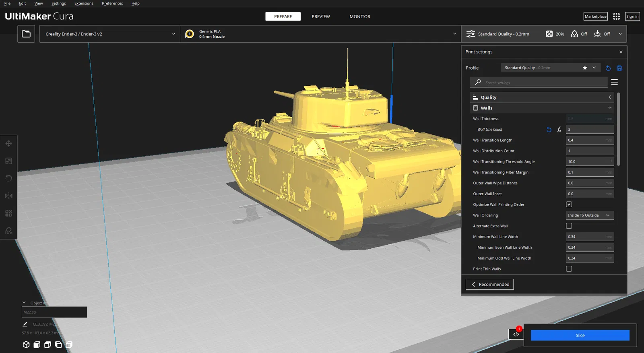
Task: Switch to the PREVIEW stage tab
Action: (321, 17)
